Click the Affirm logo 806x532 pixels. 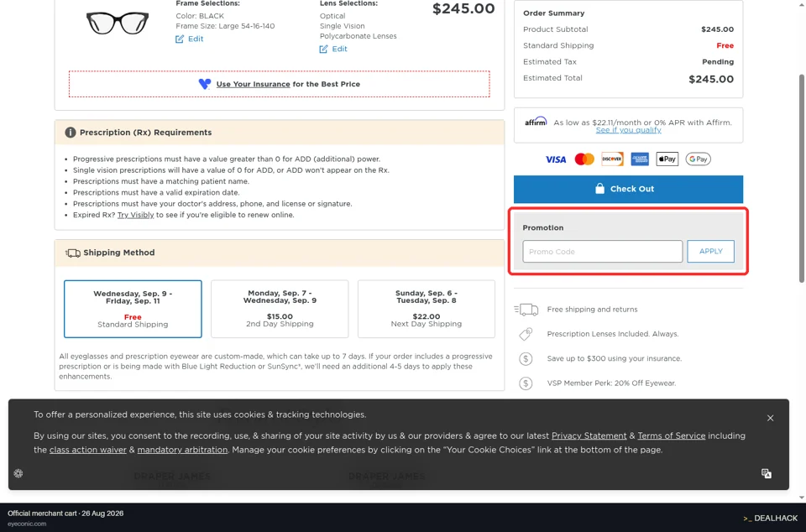click(x=536, y=122)
